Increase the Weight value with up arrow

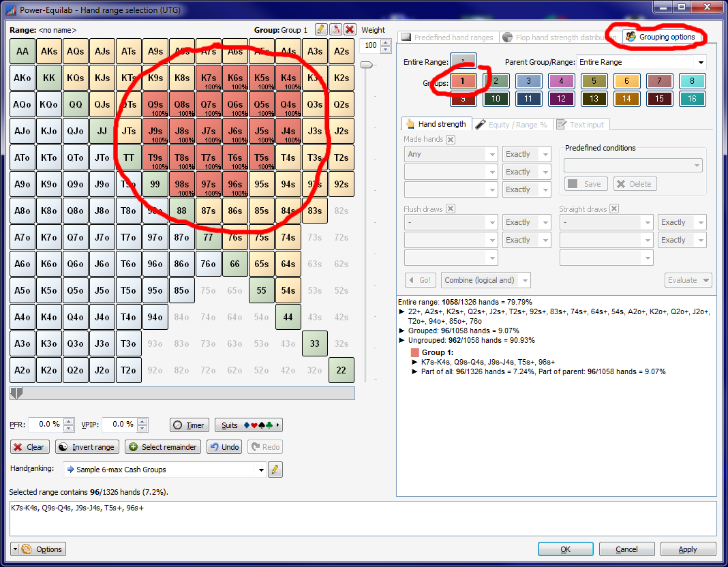pyautogui.click(x=386, y=42)
